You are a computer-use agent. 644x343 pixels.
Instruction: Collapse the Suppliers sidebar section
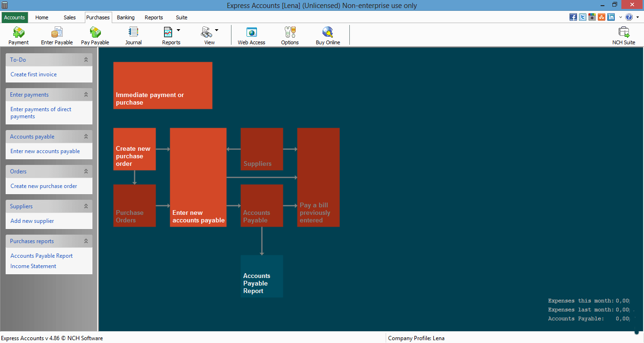pyautogui.click(x=86, y=206)
